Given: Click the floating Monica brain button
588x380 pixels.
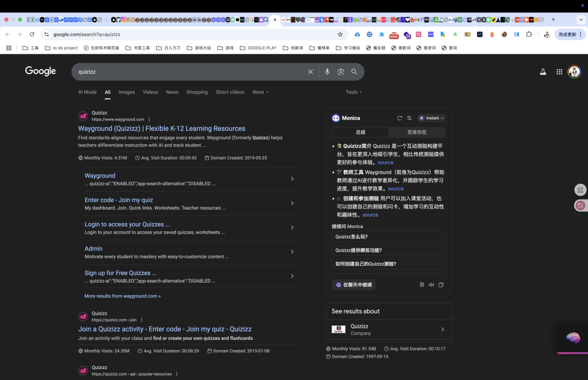Looking at the screenshot, I should click(573, 338).
